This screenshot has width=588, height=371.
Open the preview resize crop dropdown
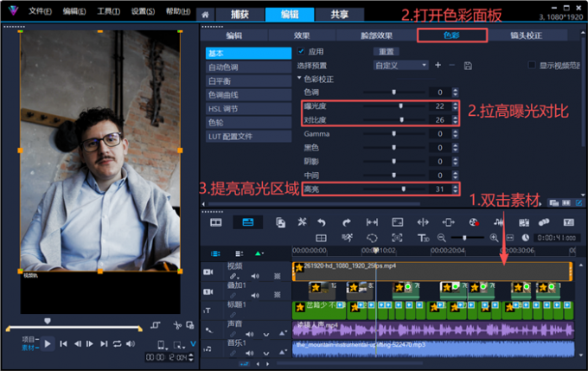tap(179, 345)
